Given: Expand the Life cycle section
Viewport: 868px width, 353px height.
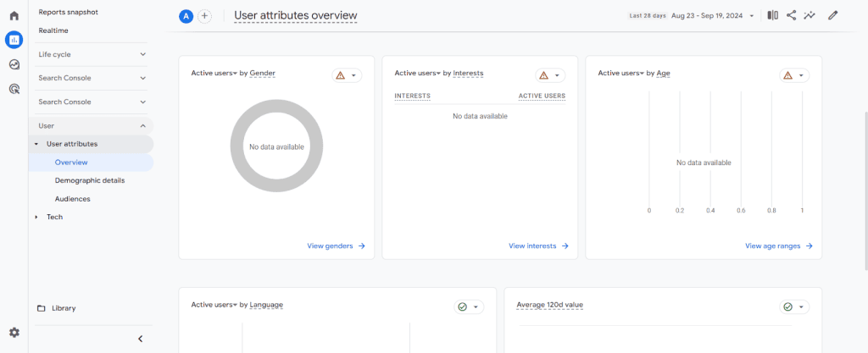Looking at the screenshot, I should (x=92, y=54).
